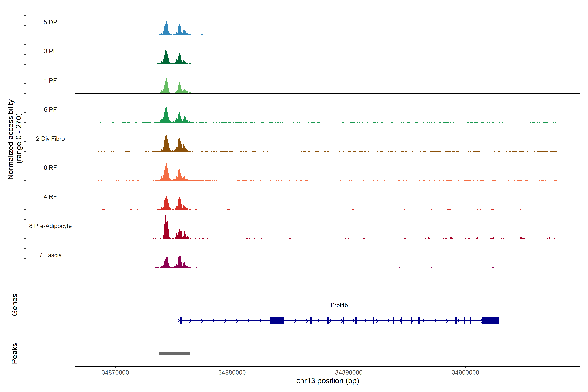Image resolution: width=588 pixels, height=392 pixels.
Task: Click the largest Prpf4b exon block on the left
Action: 277,320
